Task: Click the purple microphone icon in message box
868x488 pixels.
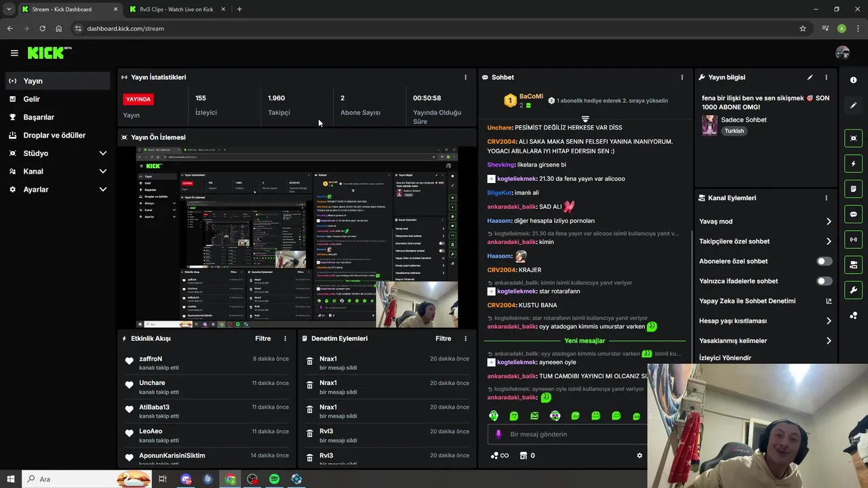Action: [498, 434]
